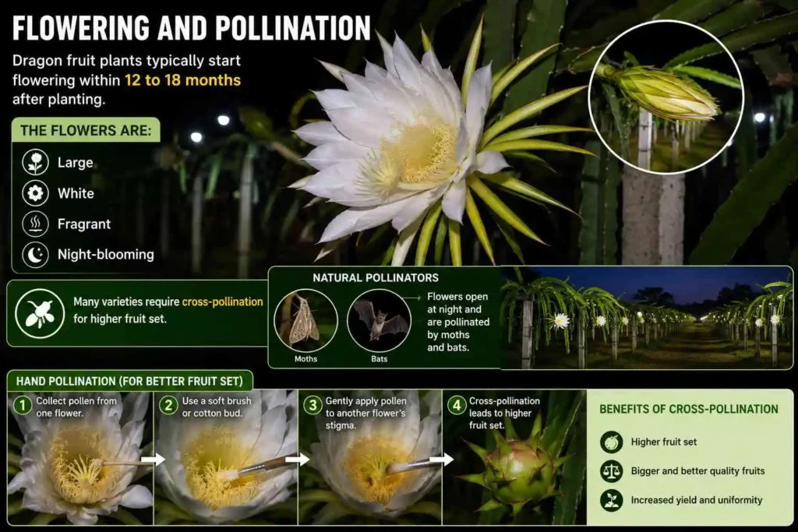Click 'Flowers open at night' description text
The width and height of the screenshot is (798, 532).
coord(458,322)
